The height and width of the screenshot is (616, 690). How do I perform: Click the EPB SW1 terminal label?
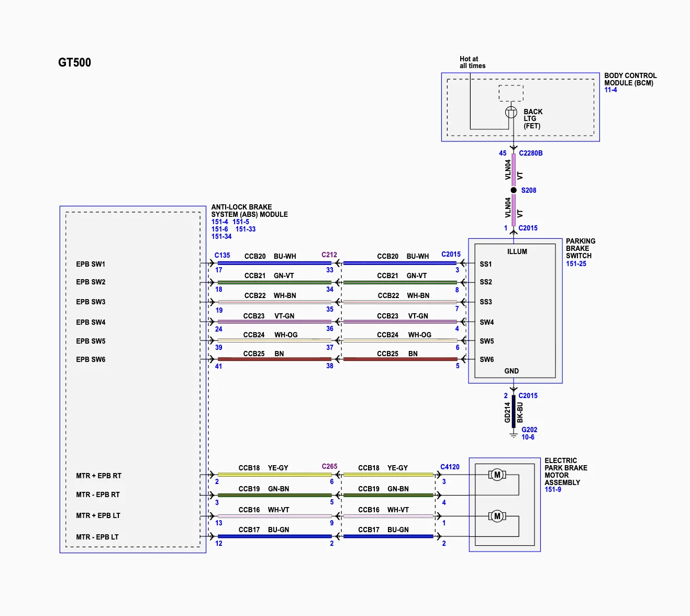91,265
